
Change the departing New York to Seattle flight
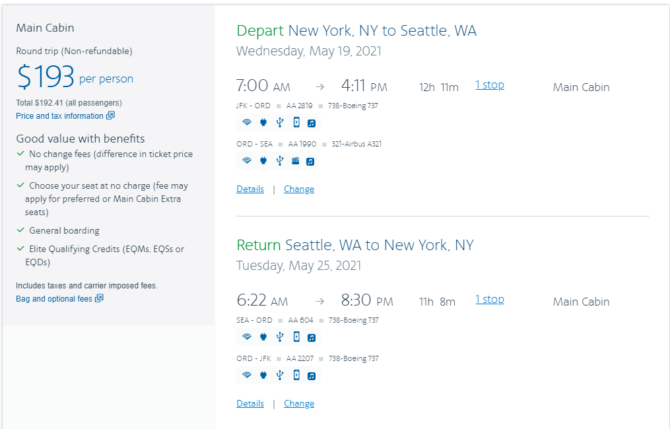tap(299, 189)
